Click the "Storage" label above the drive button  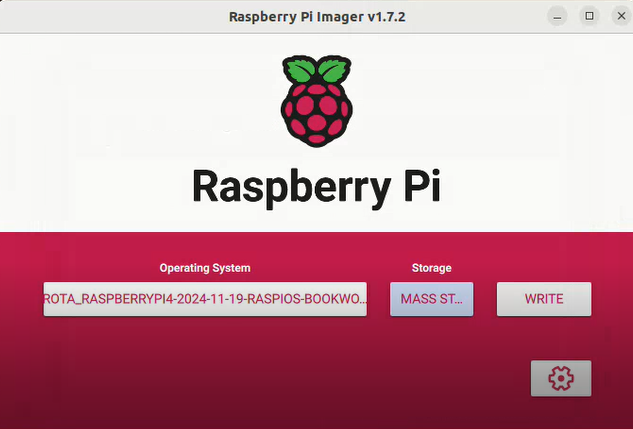(431, 268)
